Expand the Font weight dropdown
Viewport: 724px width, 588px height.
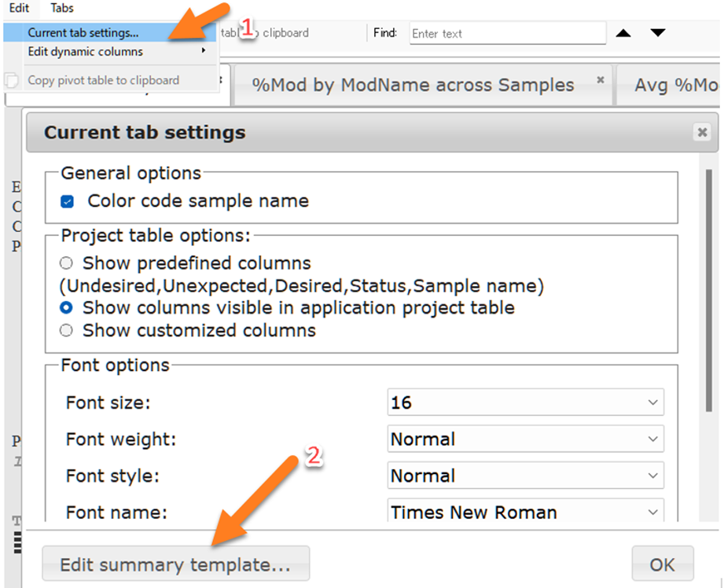pyautogui.click(x=525, y=439)
